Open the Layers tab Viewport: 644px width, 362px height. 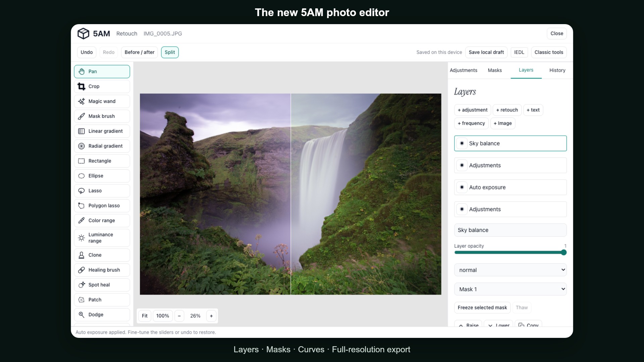coord(526,70)
